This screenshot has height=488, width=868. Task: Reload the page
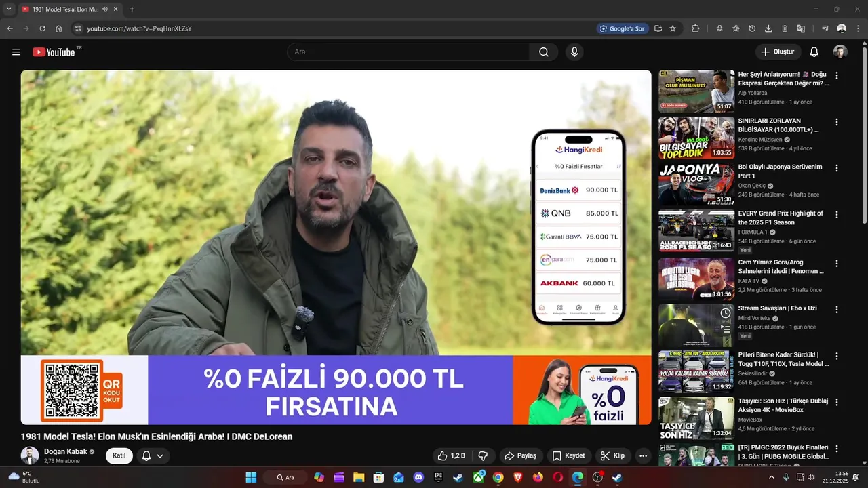42,28
